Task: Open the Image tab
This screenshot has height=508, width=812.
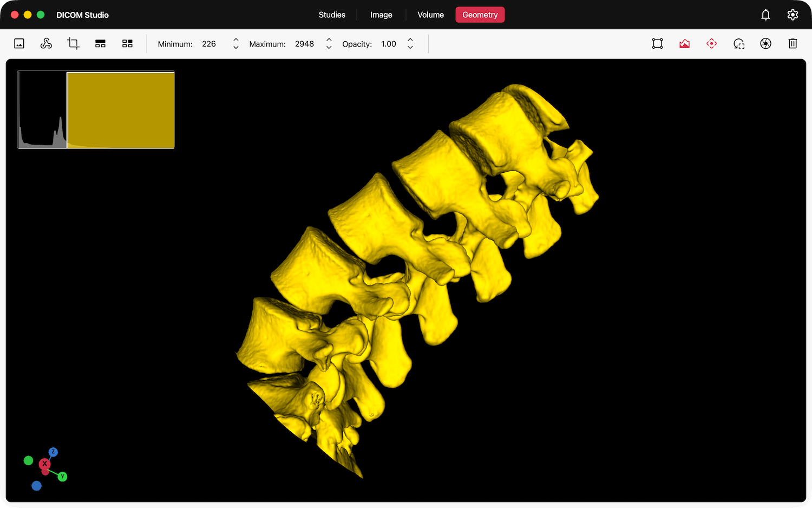Action: point(381,15)
